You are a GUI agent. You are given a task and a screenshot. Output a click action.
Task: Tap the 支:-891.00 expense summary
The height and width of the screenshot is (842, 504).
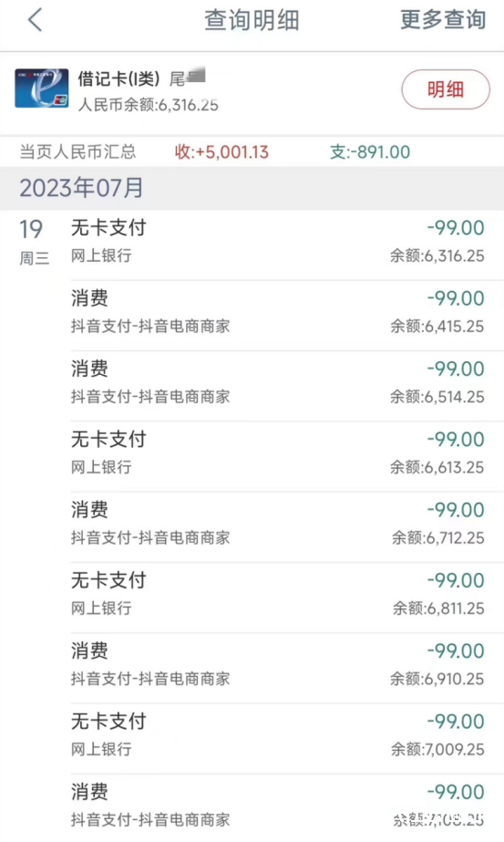370,152
